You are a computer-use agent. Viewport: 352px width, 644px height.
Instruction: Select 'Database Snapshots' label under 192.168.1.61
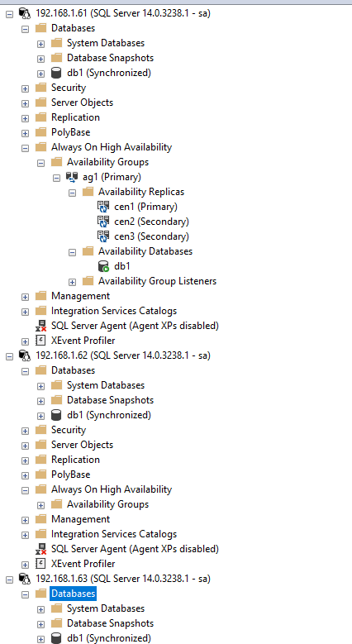tap(111, 58)
